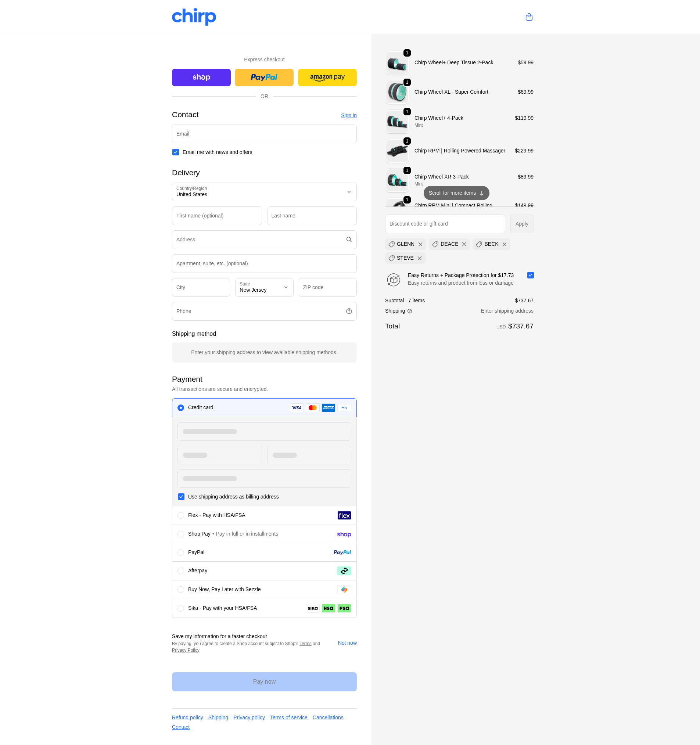Remove the STEVE discount code
This screenshot has width=700, height=745.
coord(419,258)
